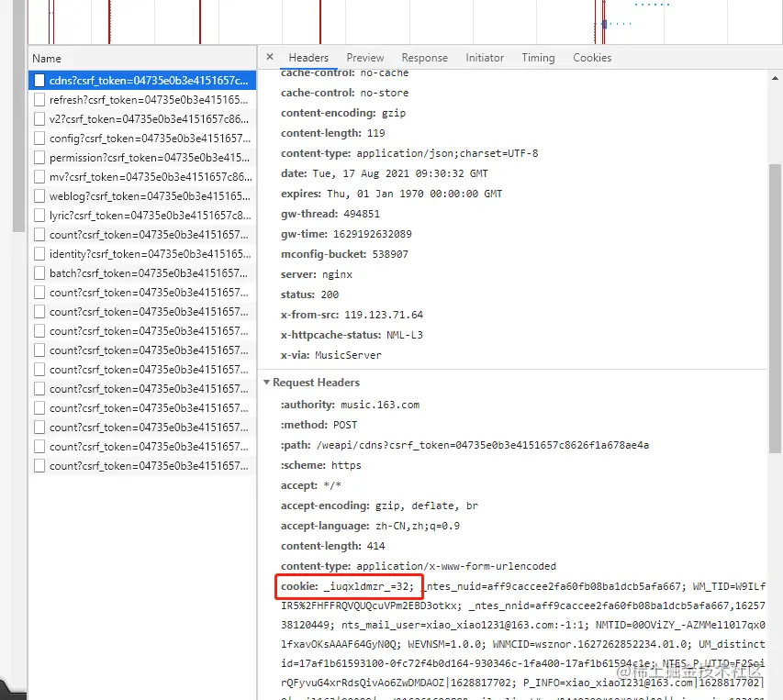Click the mconfig-bucket 538907 value

390,254
